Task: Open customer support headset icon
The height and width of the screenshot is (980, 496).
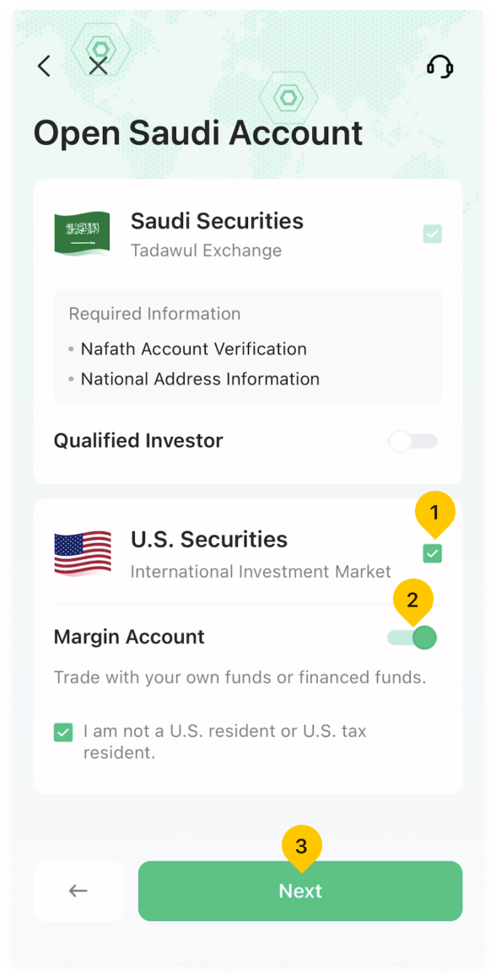Action: [x=439, y=67]
